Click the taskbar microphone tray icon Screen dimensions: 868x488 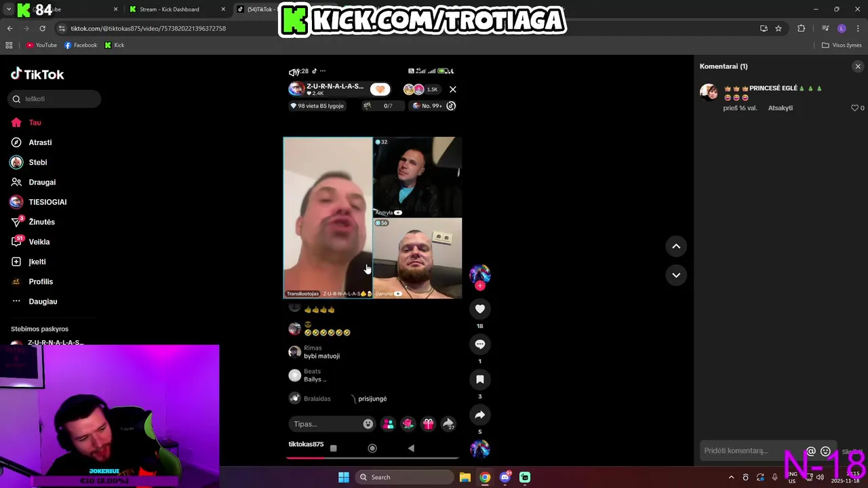click(775, 477)
